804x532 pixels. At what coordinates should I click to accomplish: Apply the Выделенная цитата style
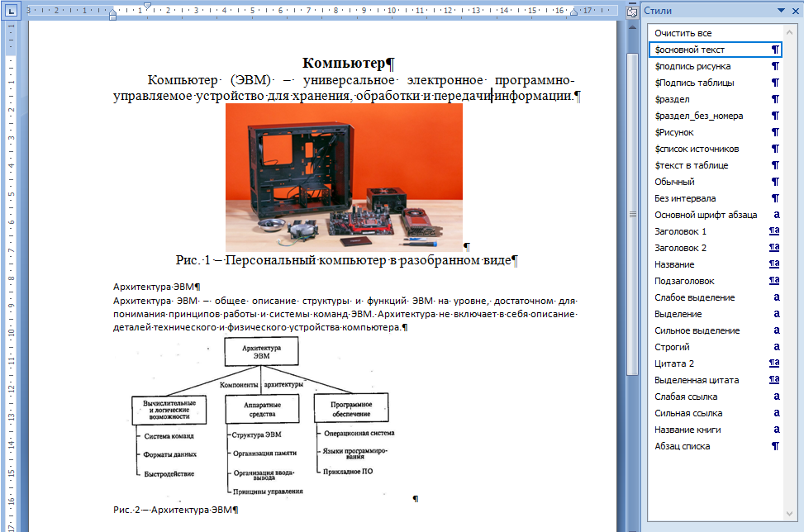pos(715,380)
